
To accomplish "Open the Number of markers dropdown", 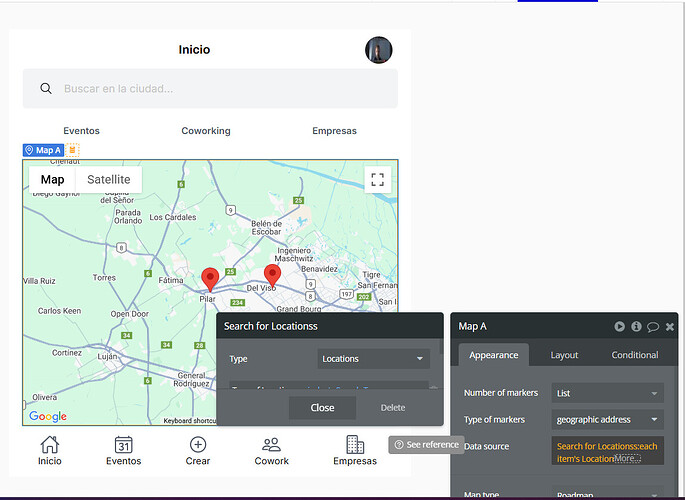I will coord(608,393).
